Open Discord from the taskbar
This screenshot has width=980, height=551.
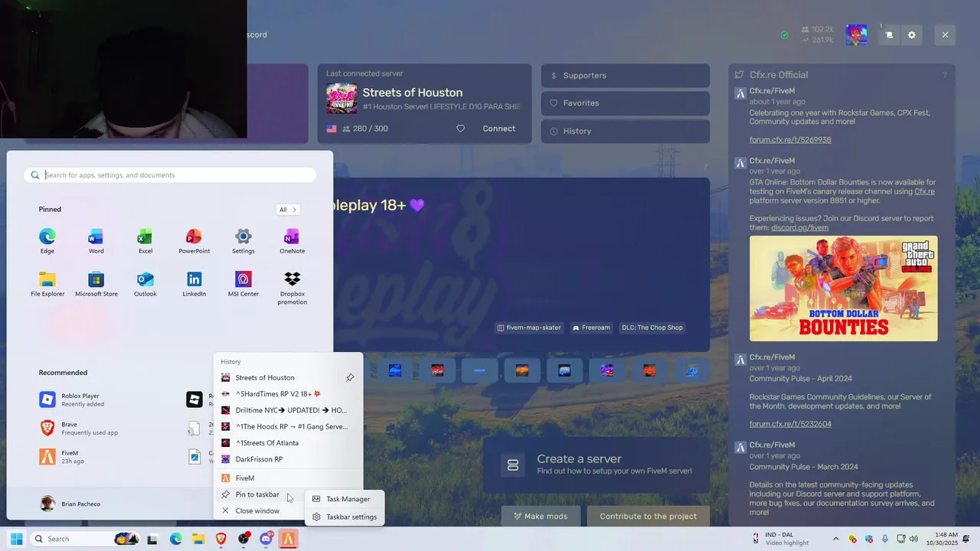tap(266, 539)
